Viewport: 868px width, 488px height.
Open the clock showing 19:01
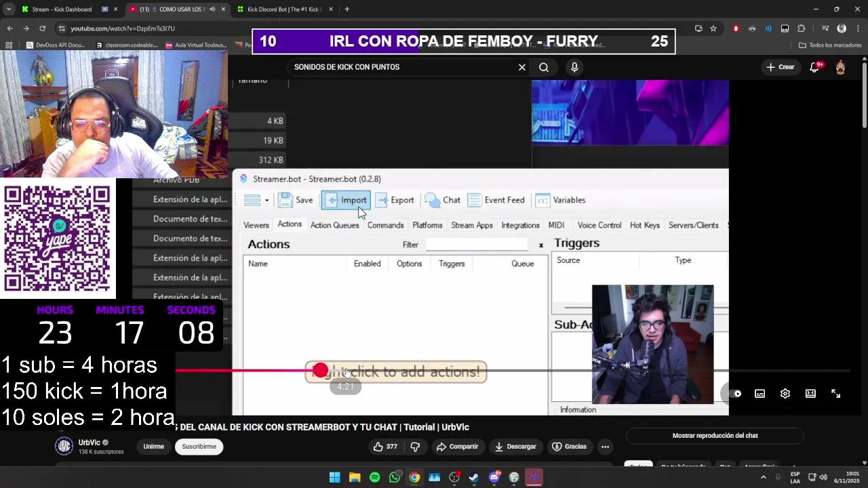[x=847, y=477]
